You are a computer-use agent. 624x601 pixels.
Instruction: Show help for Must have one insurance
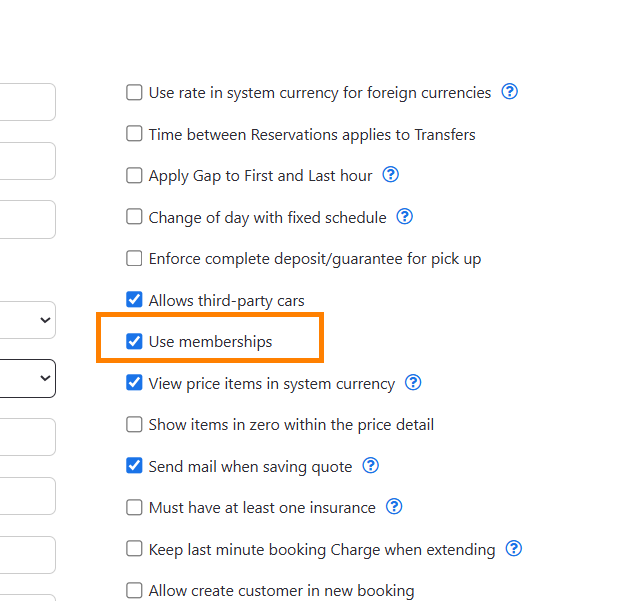click(394, 507)
